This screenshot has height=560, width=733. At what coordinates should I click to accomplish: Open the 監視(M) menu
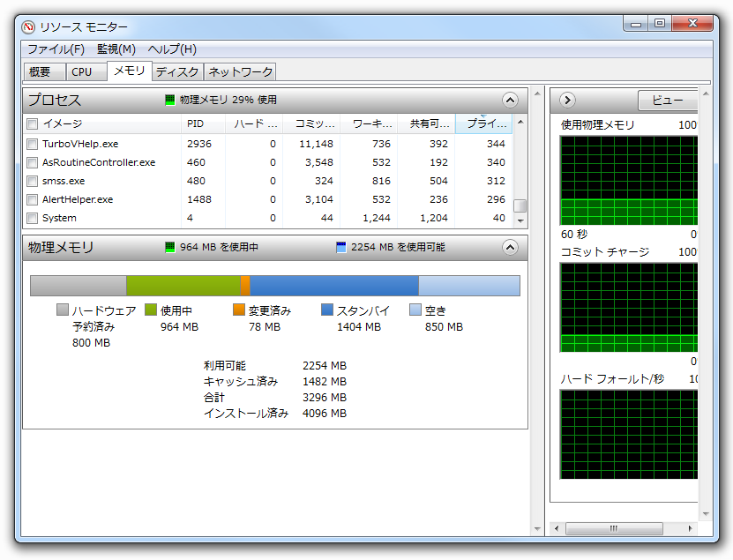[x=116, y=49]
